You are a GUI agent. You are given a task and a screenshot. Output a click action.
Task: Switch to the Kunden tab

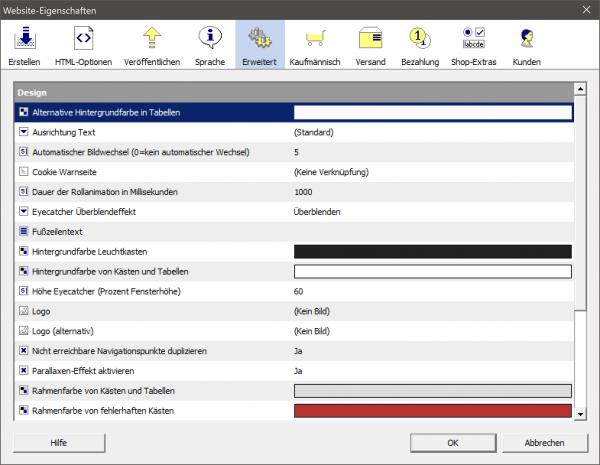[x=526, y=46]
